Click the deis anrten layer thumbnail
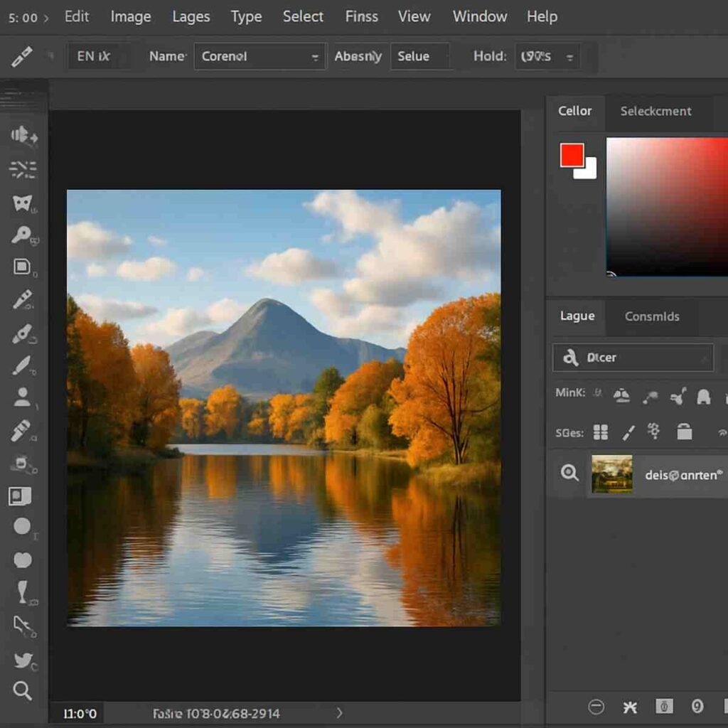This screenshot has height=728, width=728. coord(612,473)
